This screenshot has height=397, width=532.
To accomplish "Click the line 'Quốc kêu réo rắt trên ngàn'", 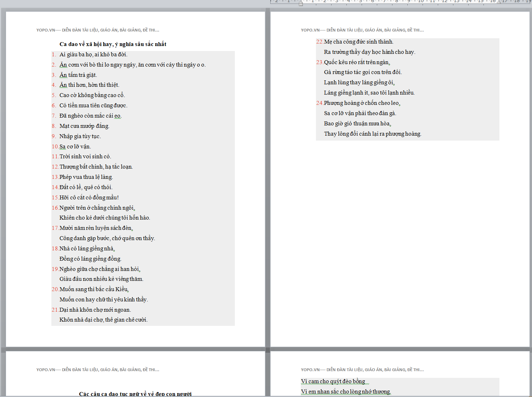I will (x=357, y=62).
